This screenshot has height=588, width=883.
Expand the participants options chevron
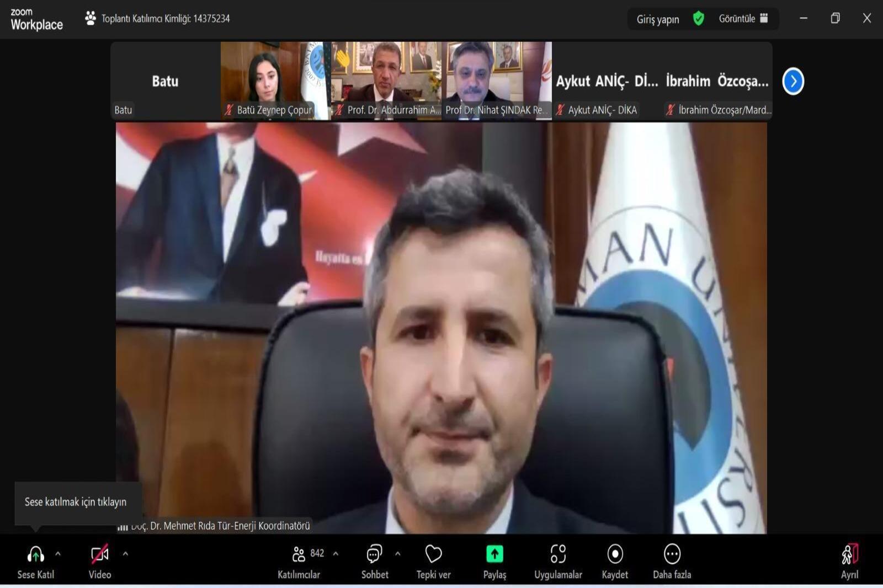pyautogui.click(x=336, y=554)
